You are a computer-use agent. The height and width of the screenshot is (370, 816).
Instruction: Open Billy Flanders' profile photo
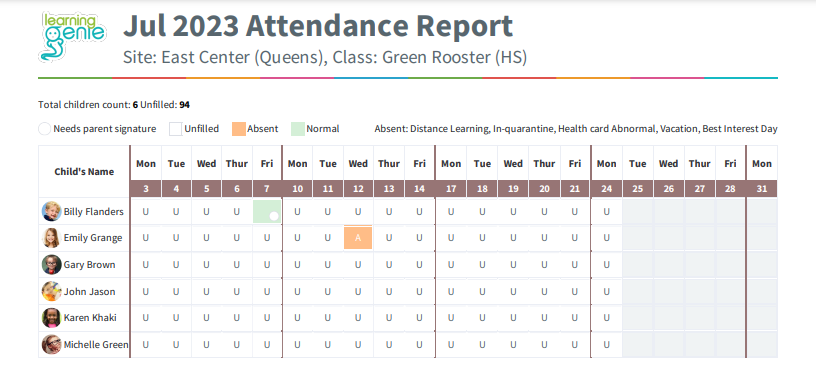click(52, 212)
